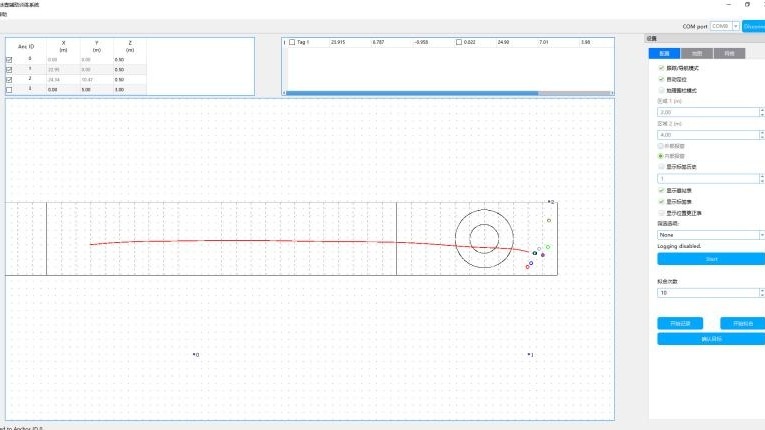765x430 pixels.
Task: Click anchor 1 marker on the map
Action: tap(529, 354)
